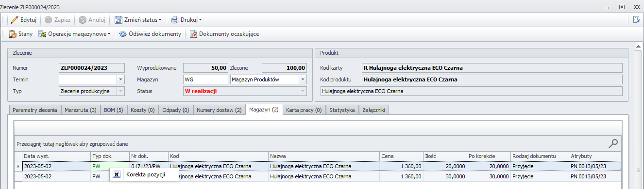Click the second row's Atrybuty cell PN 0013/05/23
This screenshot has width=644, height=189.
(x=595, y=176)
